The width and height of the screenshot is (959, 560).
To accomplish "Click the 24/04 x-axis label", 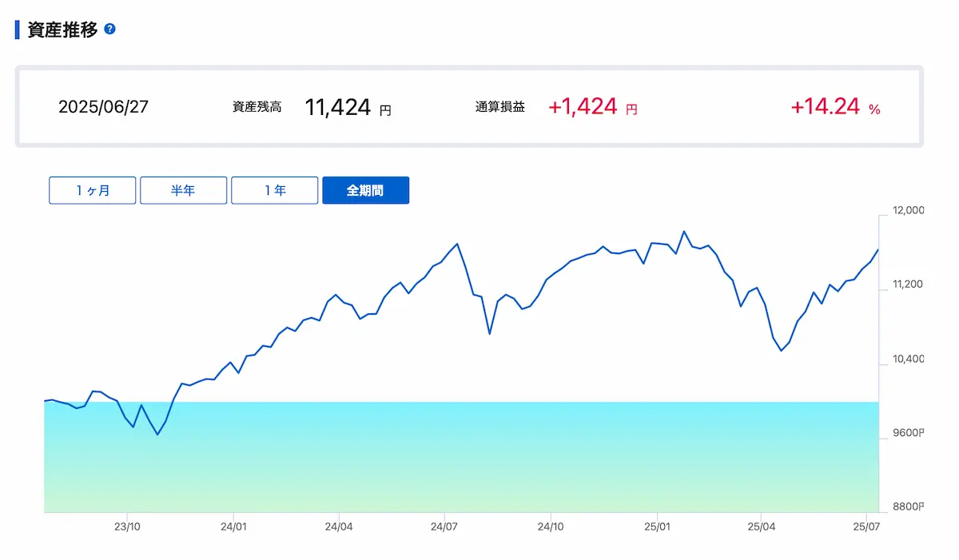I will (x=339, y=527).
